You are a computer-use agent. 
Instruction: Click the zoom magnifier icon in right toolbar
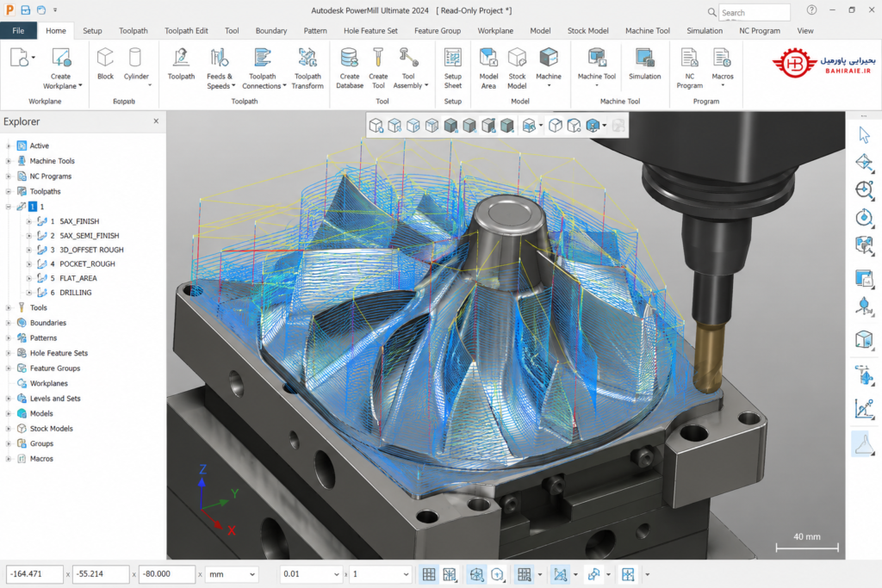[x=864, y=190]
